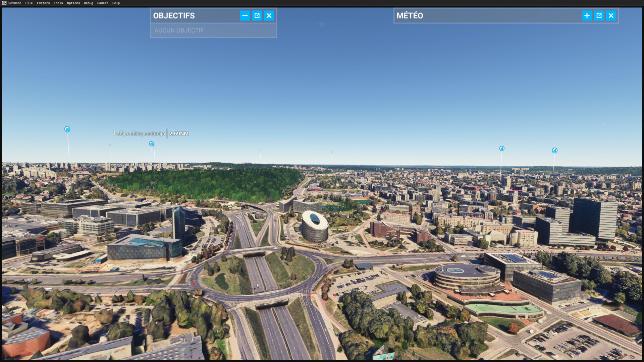
Task: Collapse the Objectifs panel with minus button
Action: (x=245, y=16)
